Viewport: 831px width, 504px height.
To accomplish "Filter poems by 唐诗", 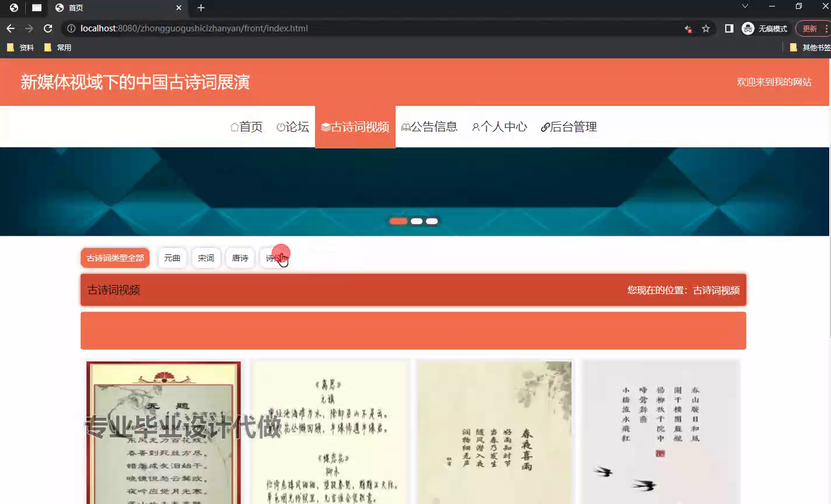I will click(x=240, y=258).
